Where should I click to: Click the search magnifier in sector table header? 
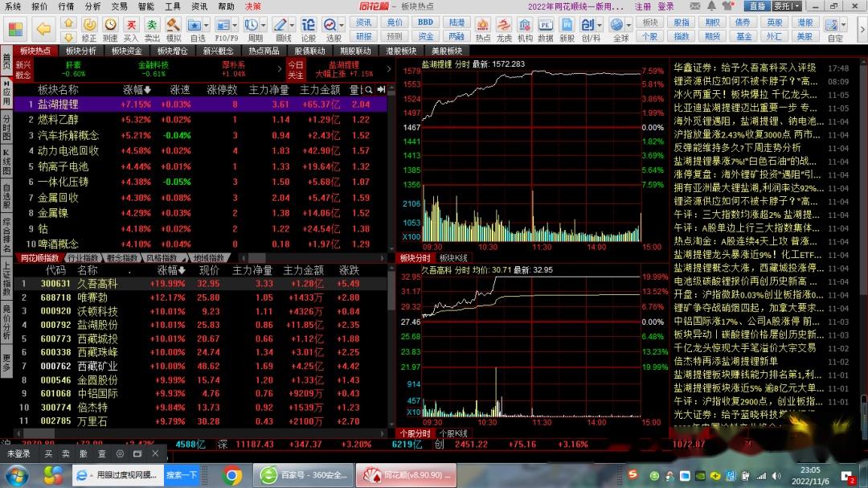[x=369, y=90]
